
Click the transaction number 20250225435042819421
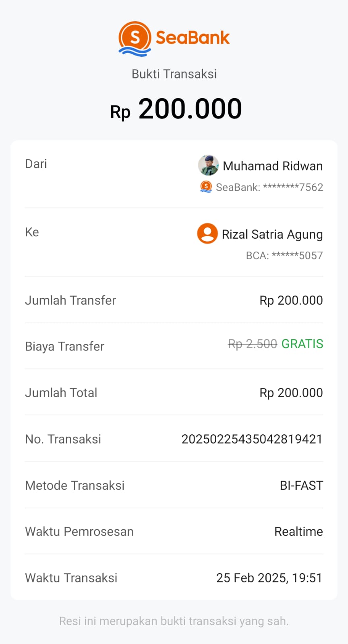point(252,439)
